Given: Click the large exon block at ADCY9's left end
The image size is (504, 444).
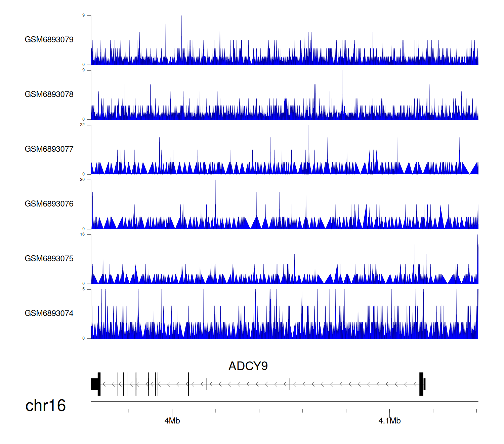Looking at the screenshot, I should [95, 384].
